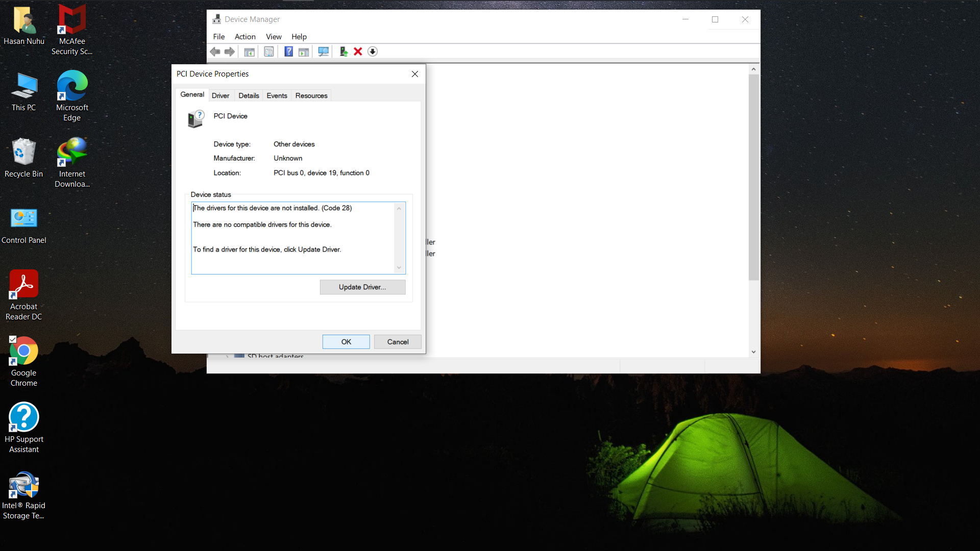
Task: Click the Forward arrow toolbar icon
Action: (230, 52)
